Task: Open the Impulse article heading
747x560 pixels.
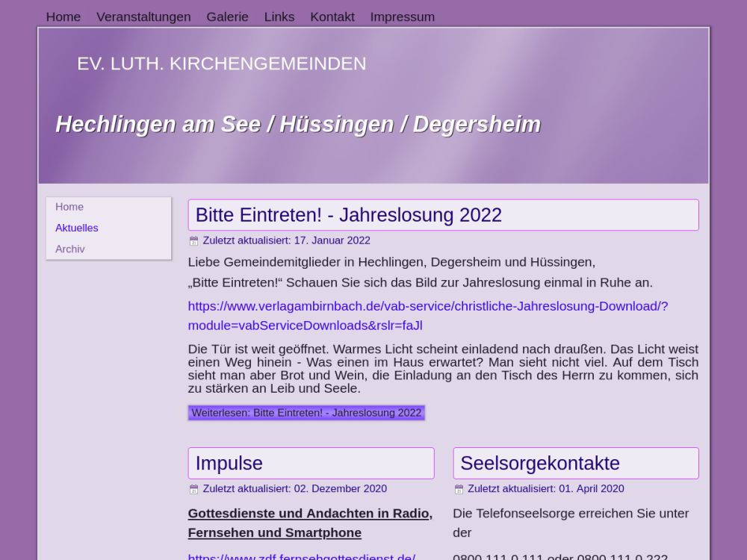Action: point(229,463)
